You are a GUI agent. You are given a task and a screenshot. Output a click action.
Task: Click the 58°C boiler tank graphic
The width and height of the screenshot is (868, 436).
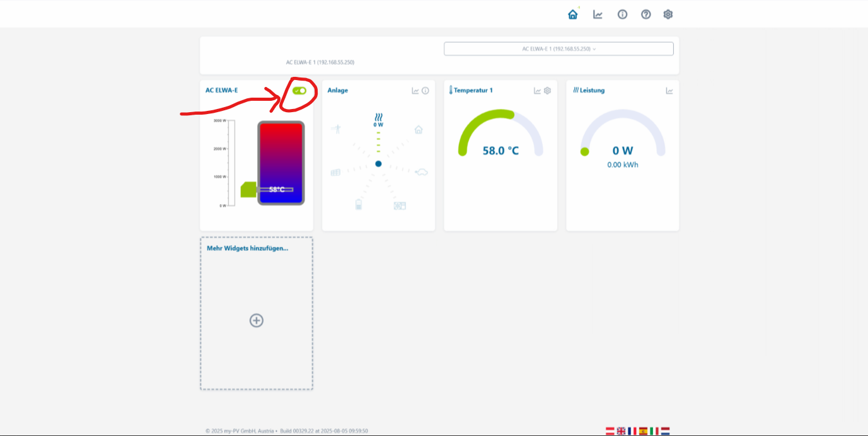(281, 163)
